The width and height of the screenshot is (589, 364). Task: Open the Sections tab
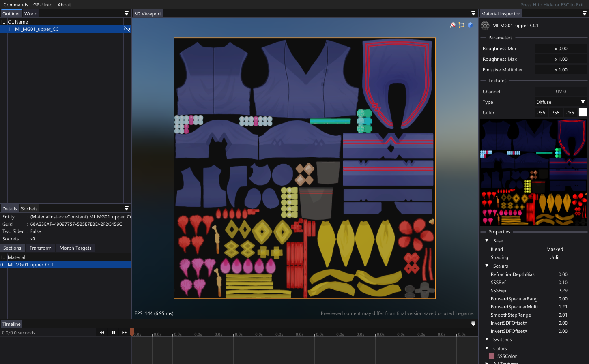(12, 248)
